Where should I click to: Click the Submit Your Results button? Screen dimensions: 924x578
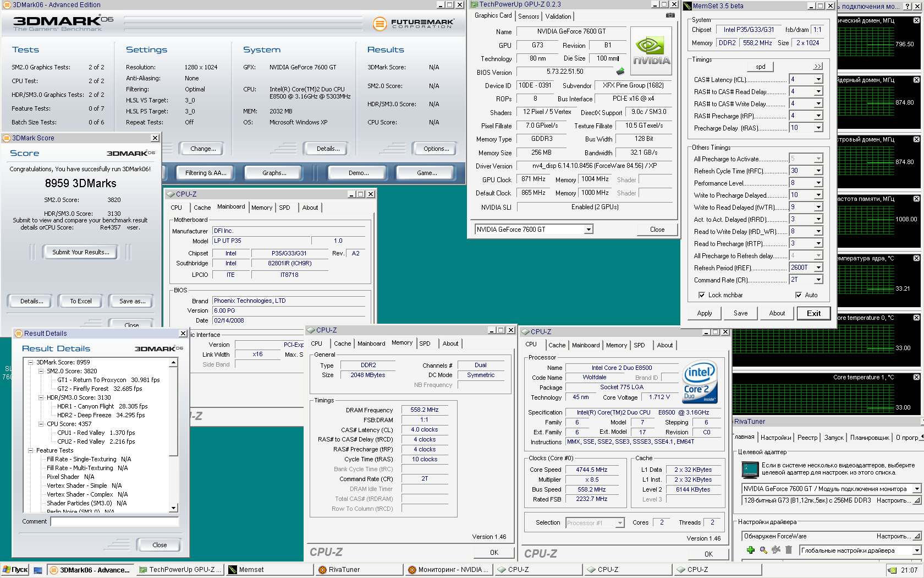click(x=81, y=252)
